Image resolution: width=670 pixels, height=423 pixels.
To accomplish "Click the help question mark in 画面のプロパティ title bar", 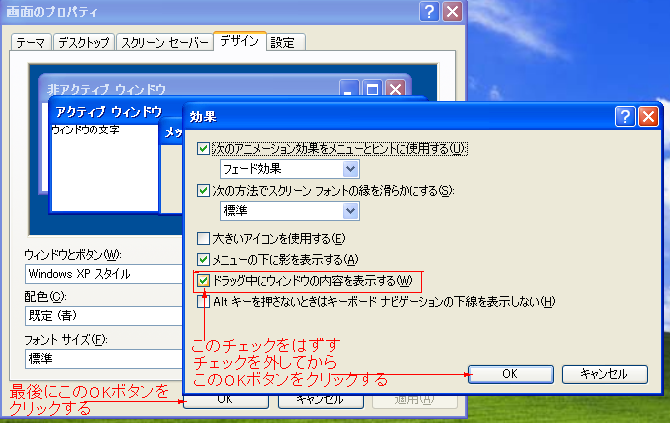I will click(x=429, y=12).
